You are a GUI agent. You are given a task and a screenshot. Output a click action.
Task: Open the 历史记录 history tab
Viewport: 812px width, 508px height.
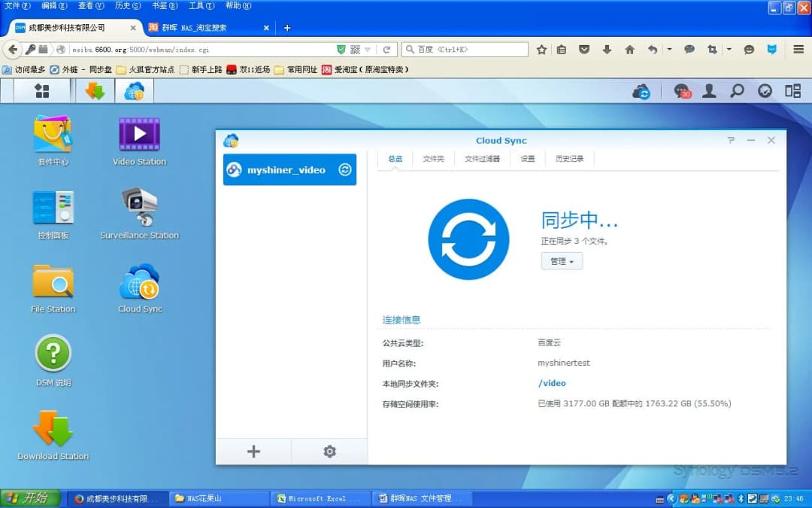coord(570,159)
